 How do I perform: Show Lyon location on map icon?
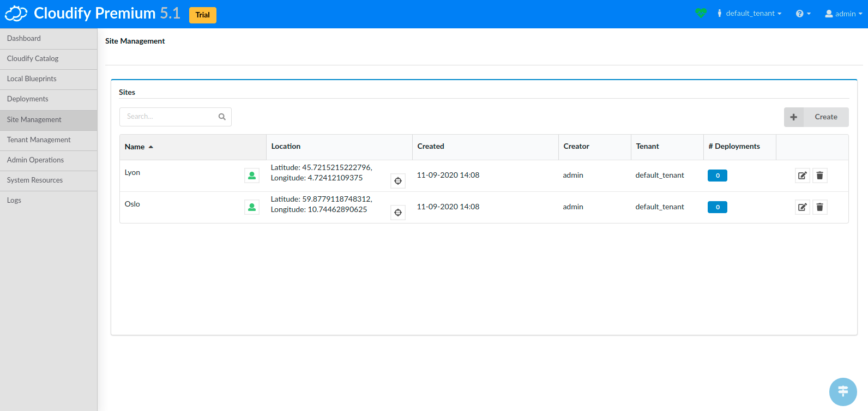(x=398, y=181)
